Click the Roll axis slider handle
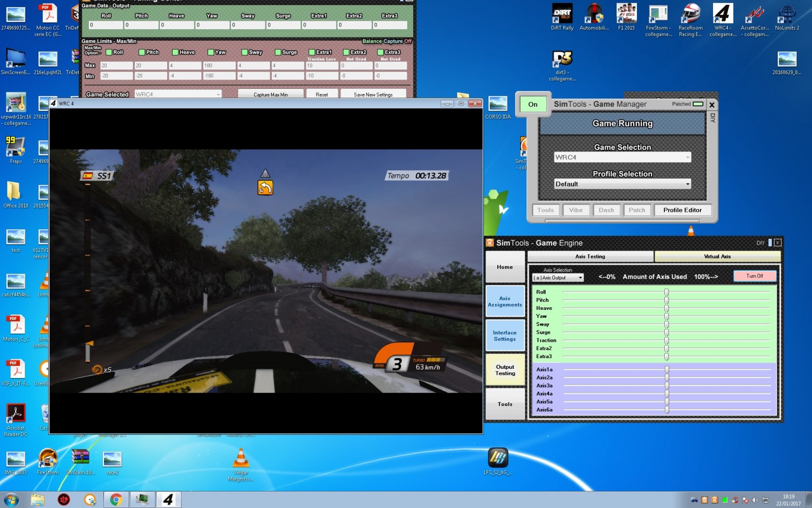 click(666, 292)
